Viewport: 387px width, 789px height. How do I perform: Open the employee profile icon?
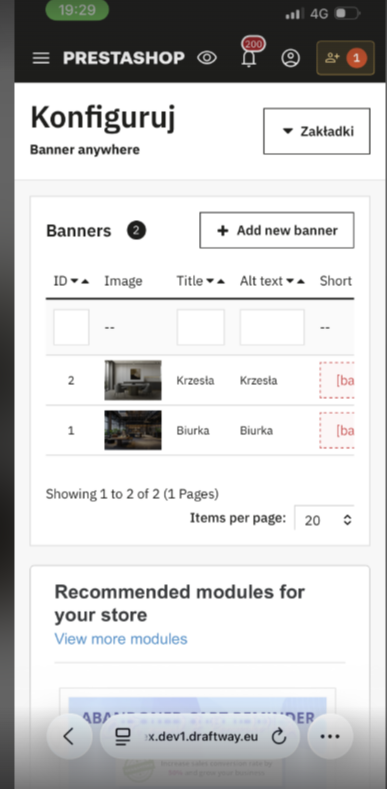(x=290, y=58)
